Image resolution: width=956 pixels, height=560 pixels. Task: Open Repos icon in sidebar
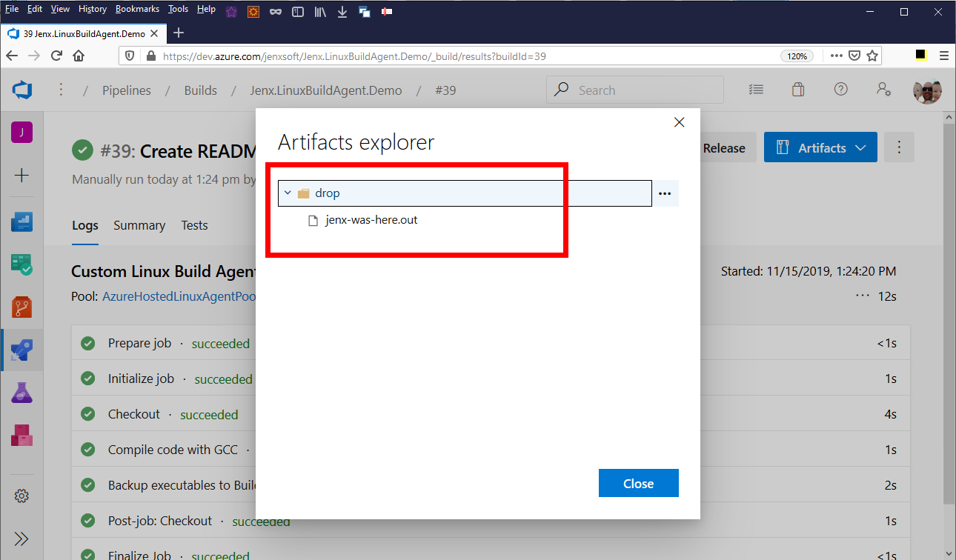[21, 307]
